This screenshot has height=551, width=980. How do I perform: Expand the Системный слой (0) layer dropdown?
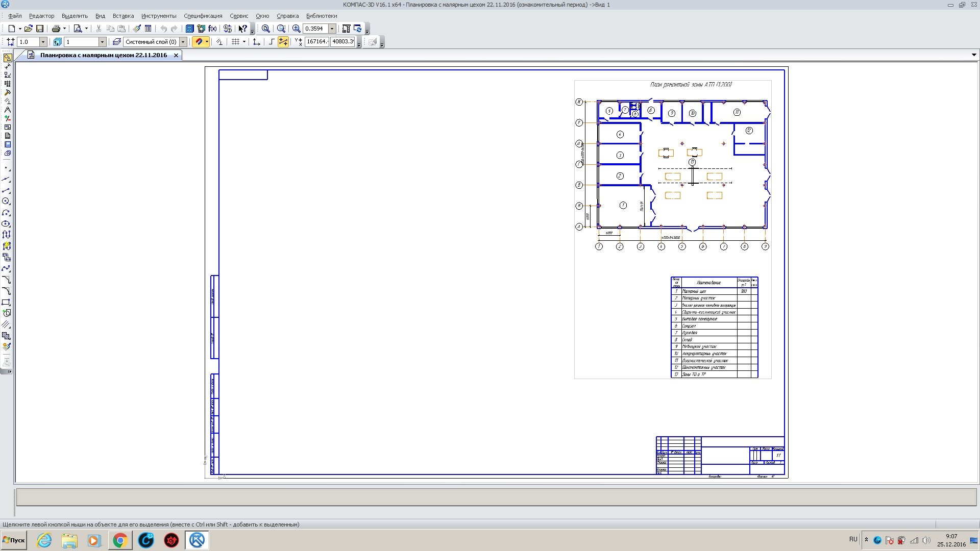[183, 42]
